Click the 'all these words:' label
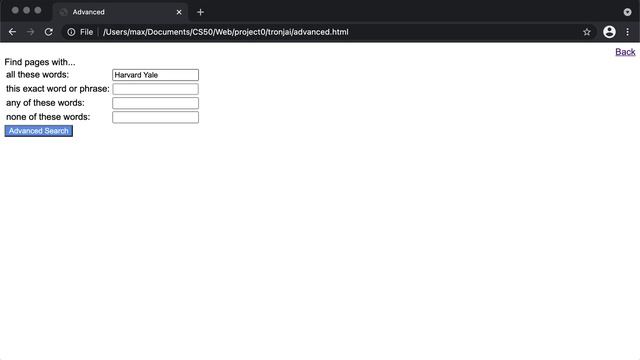 38,75
